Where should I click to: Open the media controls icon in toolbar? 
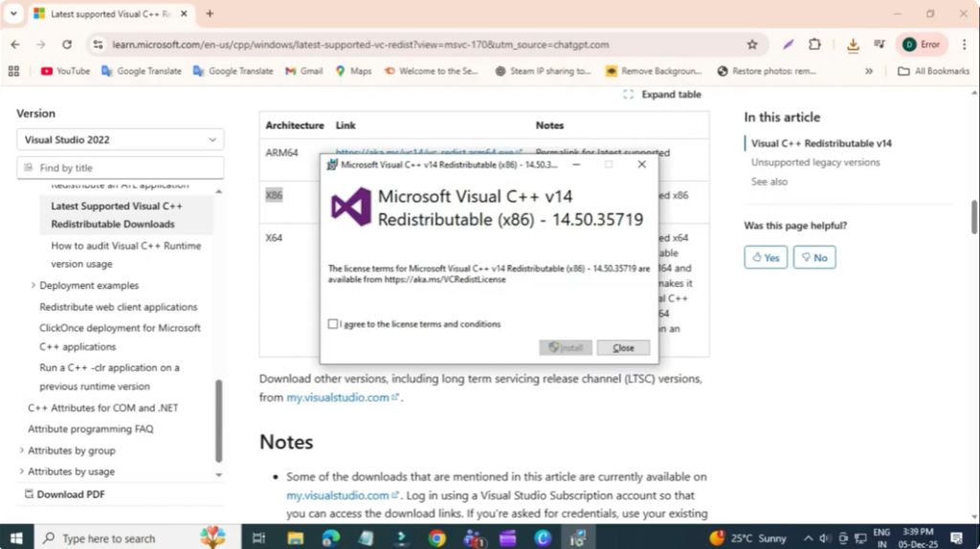pyautogui.click(x=880, y=44)
